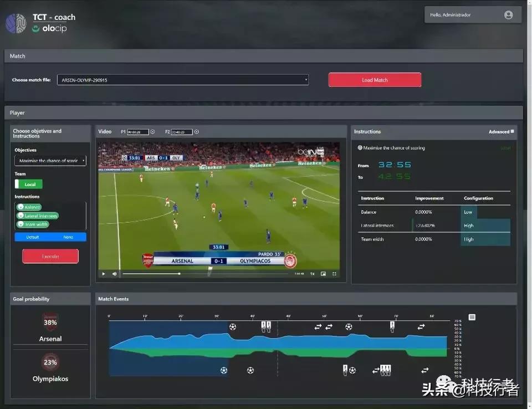Click the To time 42:55
This screenshot has height=409, width=532.
pos(395,176)
